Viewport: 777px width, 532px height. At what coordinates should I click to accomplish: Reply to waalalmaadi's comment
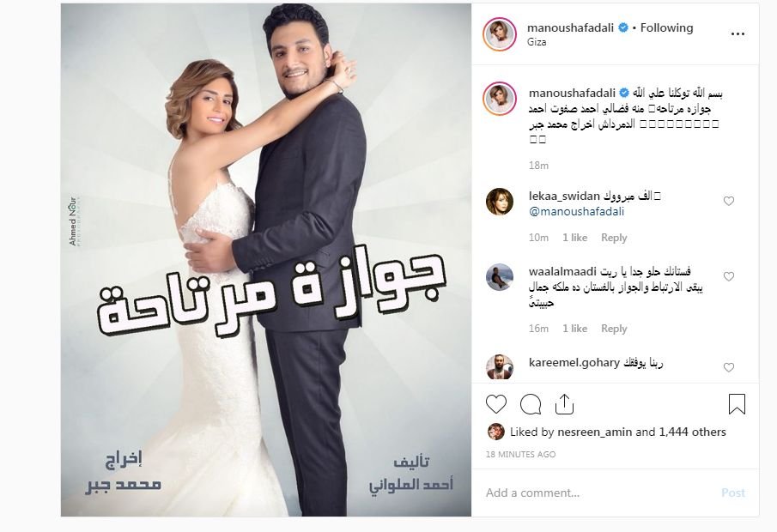(614, 329)
